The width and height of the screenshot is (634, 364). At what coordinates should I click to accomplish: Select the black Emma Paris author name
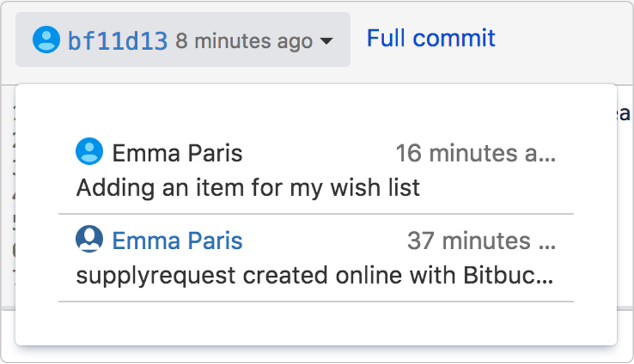(x=177, y=153)
